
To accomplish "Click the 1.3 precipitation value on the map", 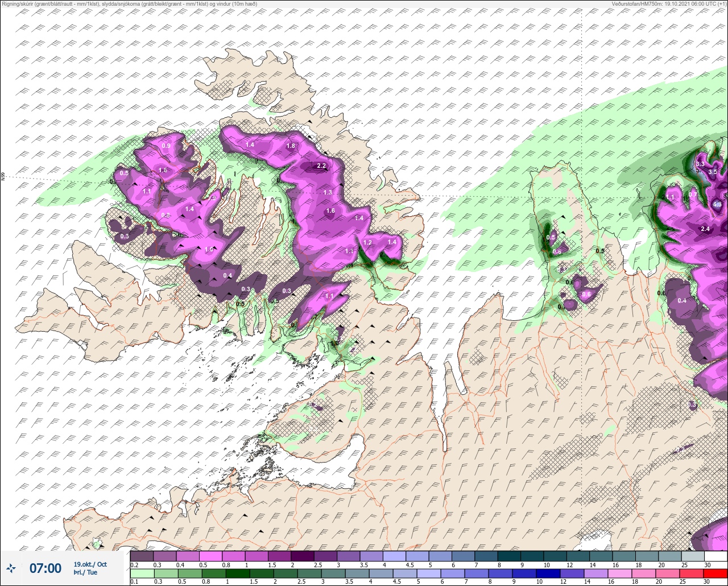I will point(328,193).
